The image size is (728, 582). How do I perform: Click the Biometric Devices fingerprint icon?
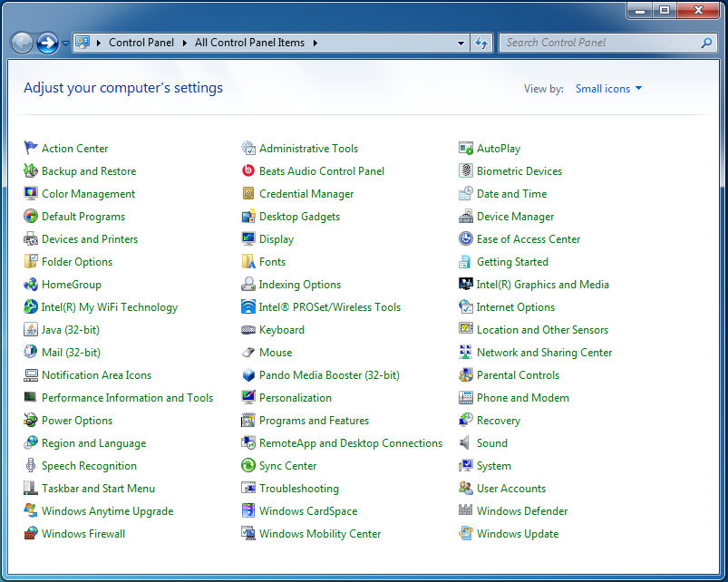pos(466,170)
